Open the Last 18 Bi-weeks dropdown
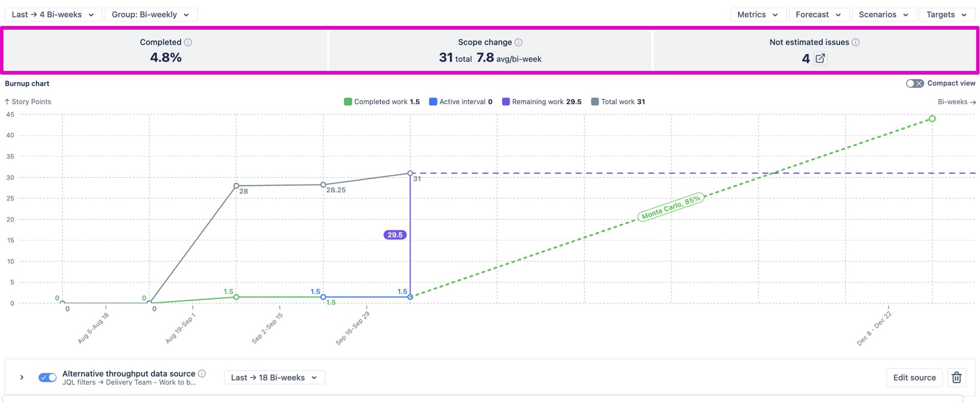 tap(275, 377)
